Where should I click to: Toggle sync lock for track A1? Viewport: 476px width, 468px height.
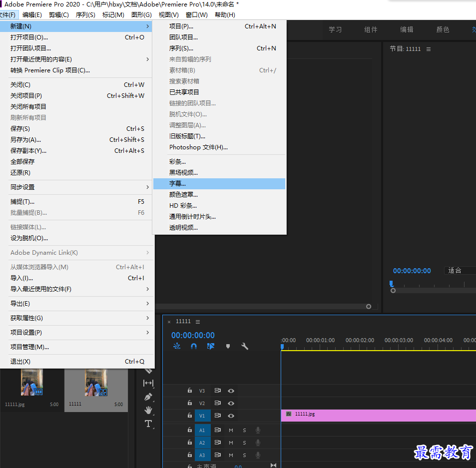pos(218,430)
